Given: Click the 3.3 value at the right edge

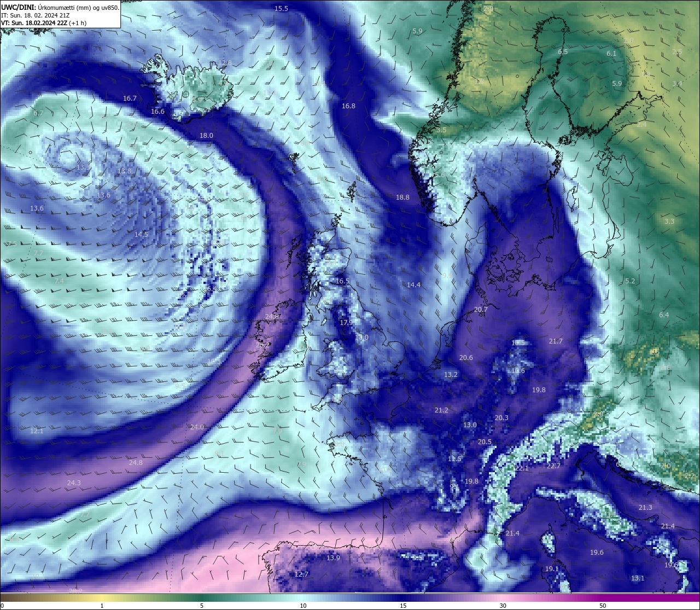Looking at the screenshot, I should point(669,221).
